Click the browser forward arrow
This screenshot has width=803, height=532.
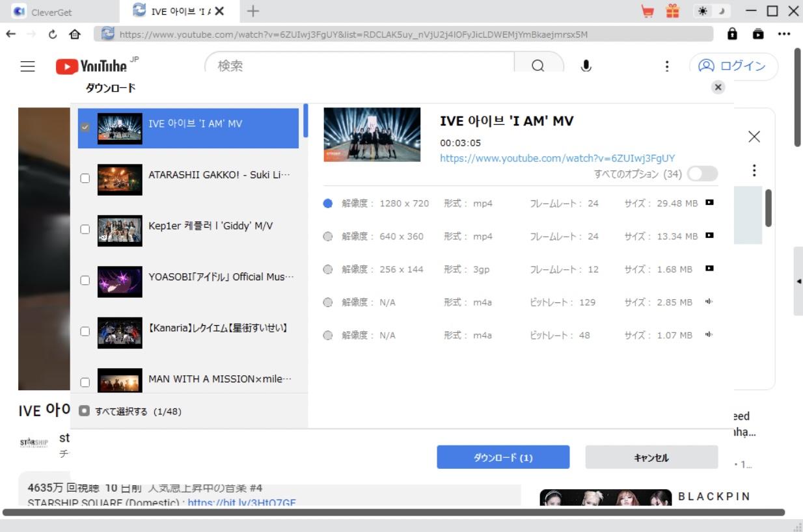pyautogui.click(x=31, y=34)
